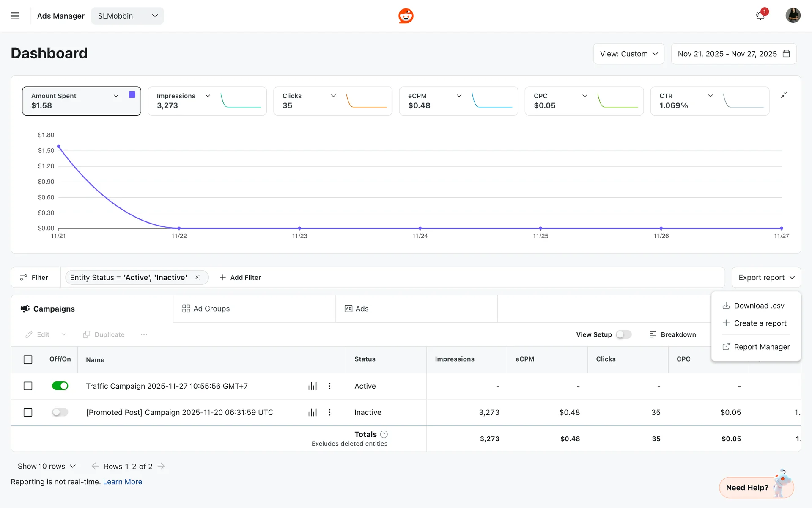The height and width of the screenshot is (508, 812).
Task: Collapse the chart using shrink icon
Action: coord(784,95)
